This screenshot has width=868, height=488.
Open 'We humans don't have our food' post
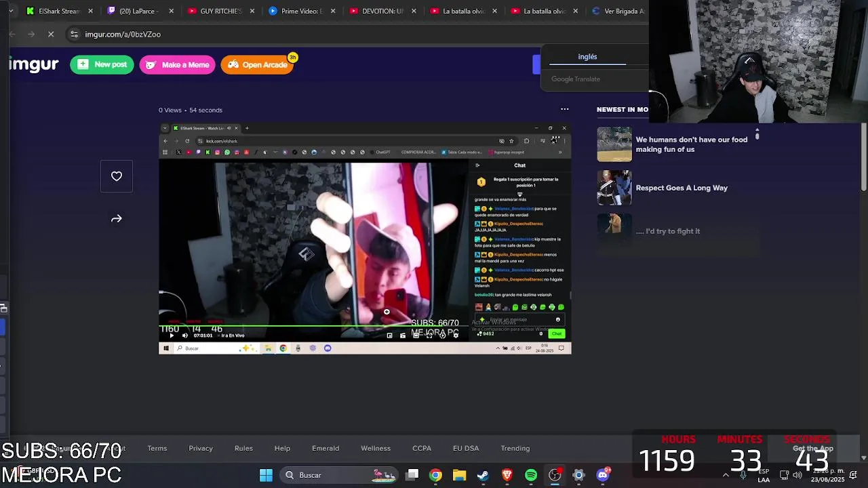(x=692, y=144)
